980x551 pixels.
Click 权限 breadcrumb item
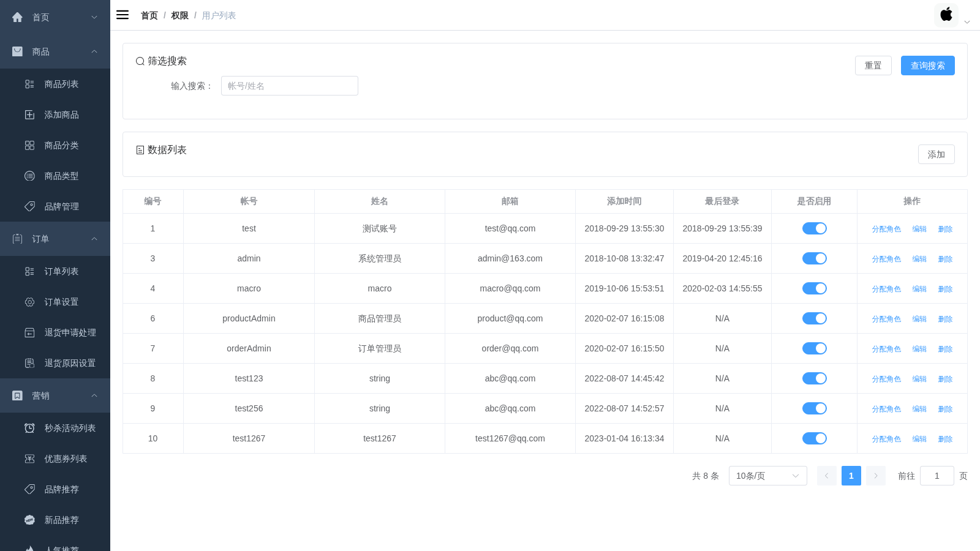point(179,15)
